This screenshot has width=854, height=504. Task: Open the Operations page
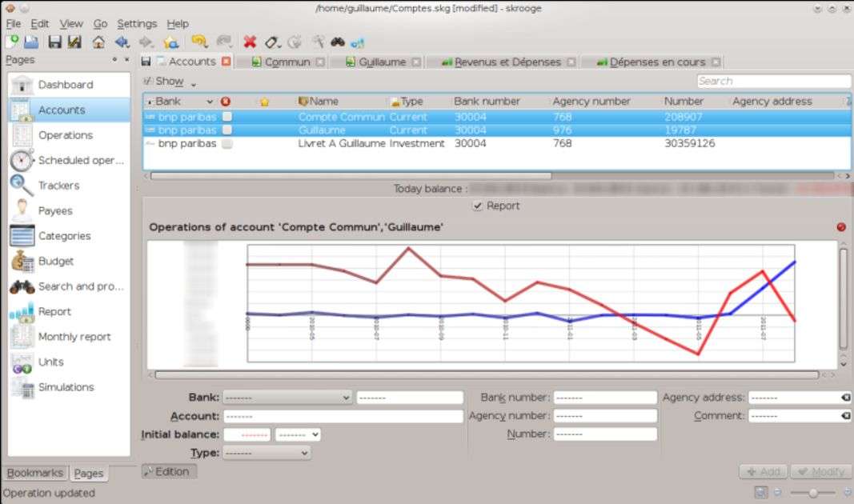pyautogui.click(x=69, y=135)
